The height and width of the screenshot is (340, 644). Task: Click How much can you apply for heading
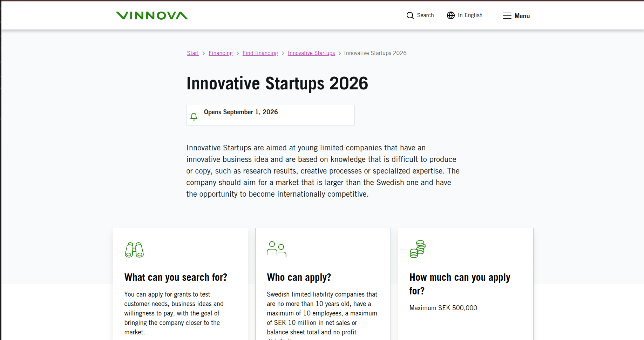click(460, 284)
